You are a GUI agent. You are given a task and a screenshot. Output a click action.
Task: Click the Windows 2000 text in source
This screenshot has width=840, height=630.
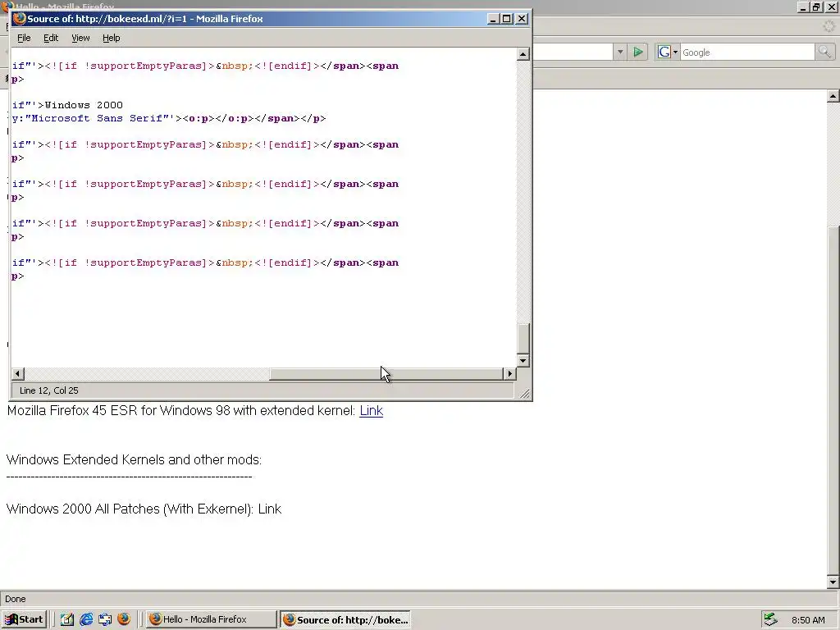tap(84, 105)
